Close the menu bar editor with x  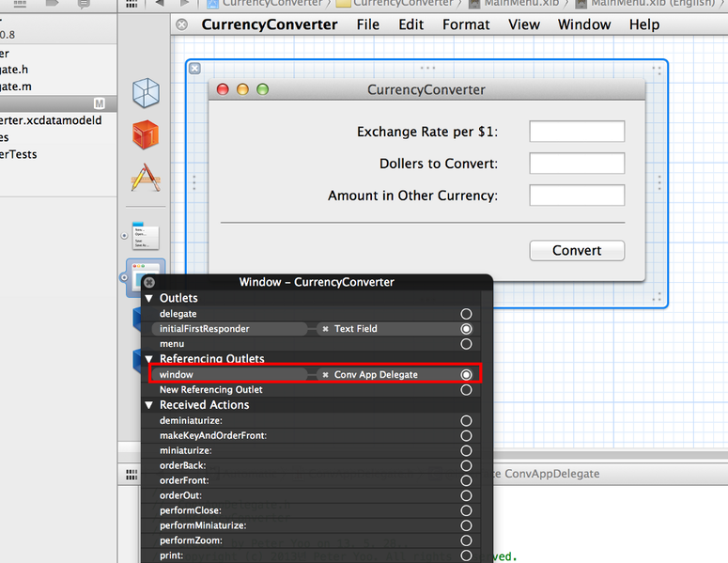(x=181, y=24)
